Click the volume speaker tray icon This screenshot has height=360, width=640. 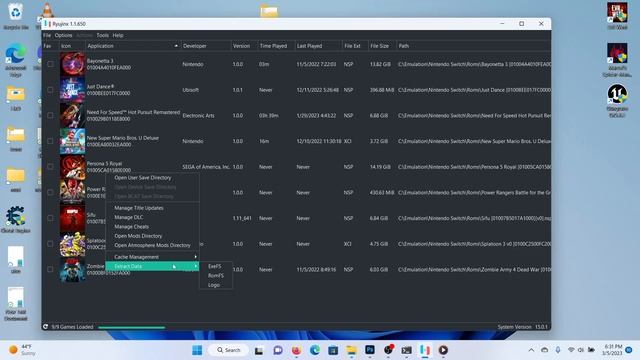tap(581, 350)
